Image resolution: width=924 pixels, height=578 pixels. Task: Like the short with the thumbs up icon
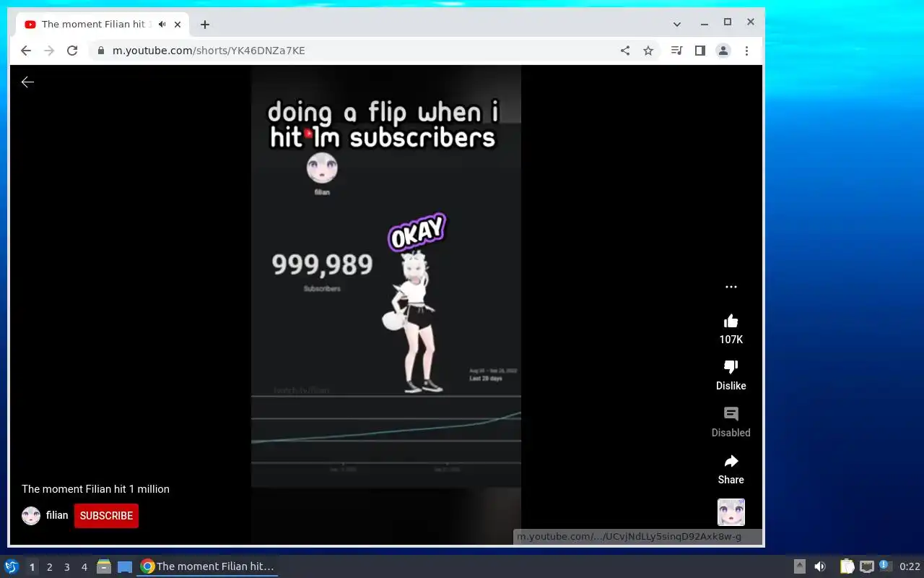(731, 321)
